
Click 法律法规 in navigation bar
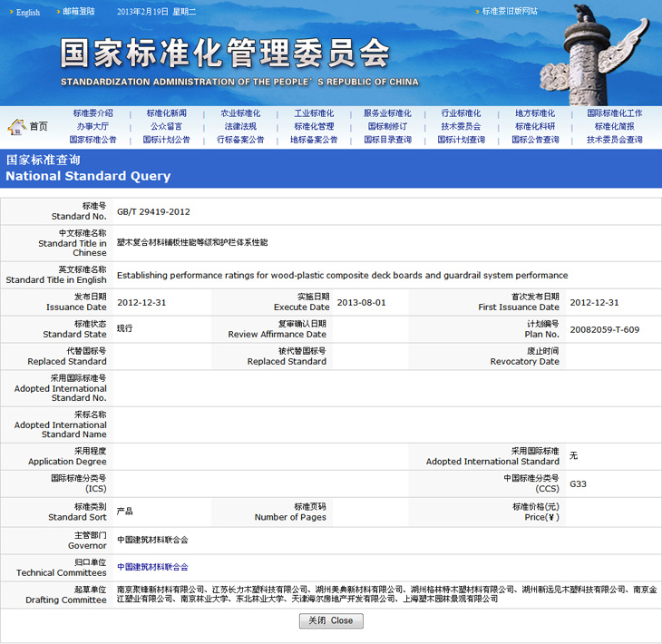click(240, 127)
